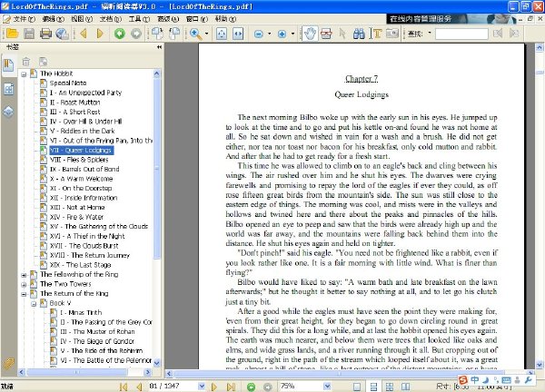Jump to last page in status bar
545x392 pixels.
pyautogui.click(x=231, y=387)
